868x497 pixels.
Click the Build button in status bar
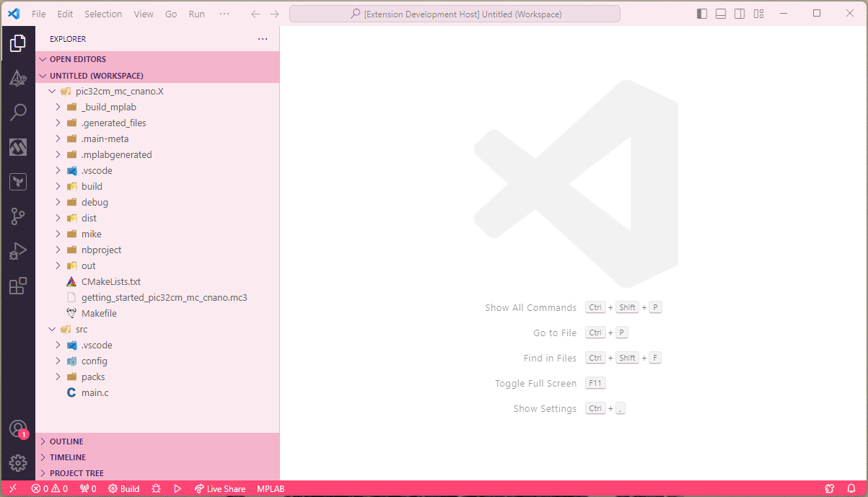(x=124, y=488)
